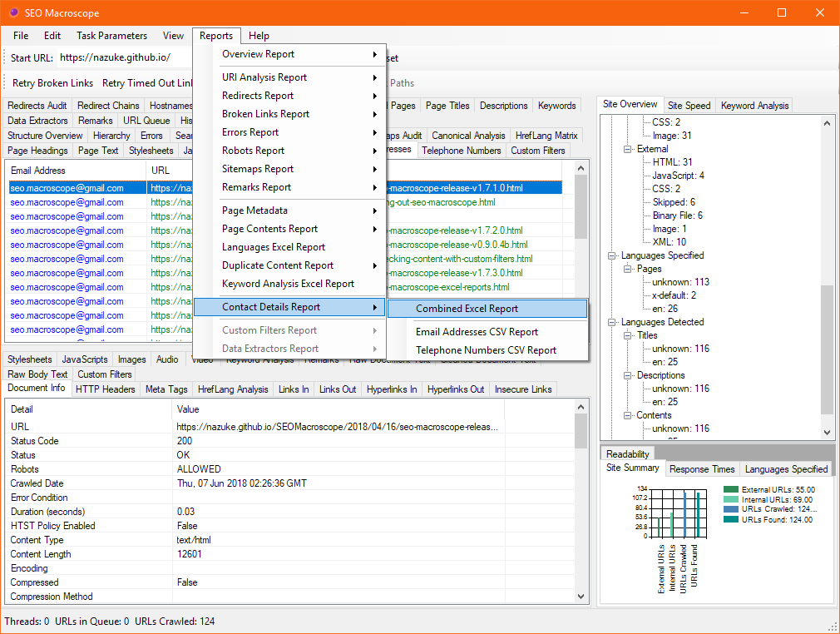Viewport: 840px width, 634px height.
Task: Select the 'XML: 10' tree item
Action: [670, 242]
